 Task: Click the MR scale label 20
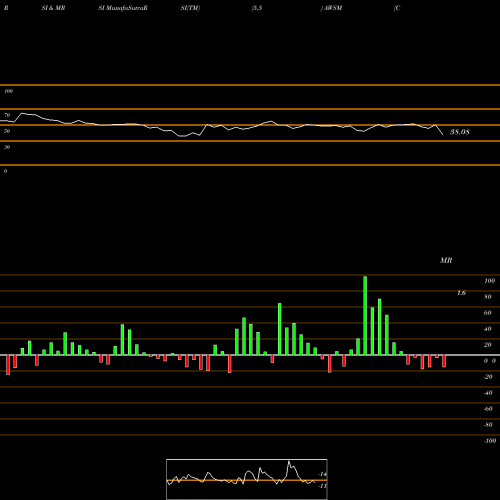coord(488,345)
